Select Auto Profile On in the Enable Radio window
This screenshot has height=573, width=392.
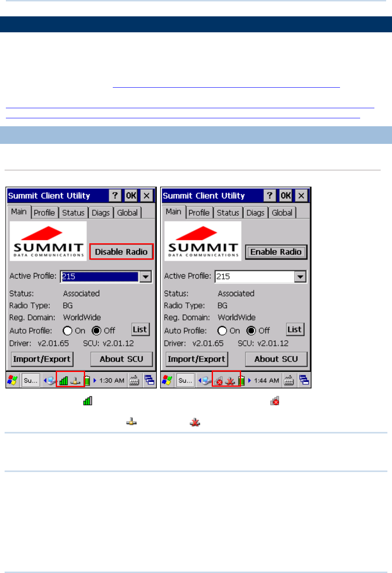pos(222,331)
